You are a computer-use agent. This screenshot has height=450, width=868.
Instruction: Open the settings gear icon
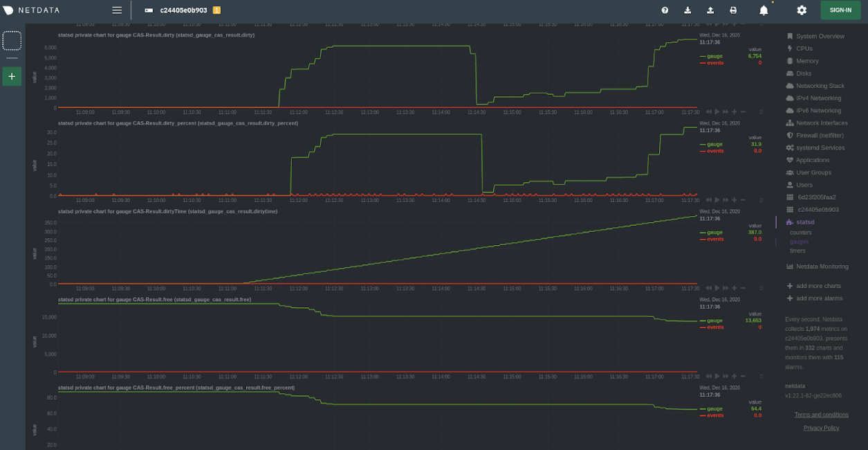[802, 10]
